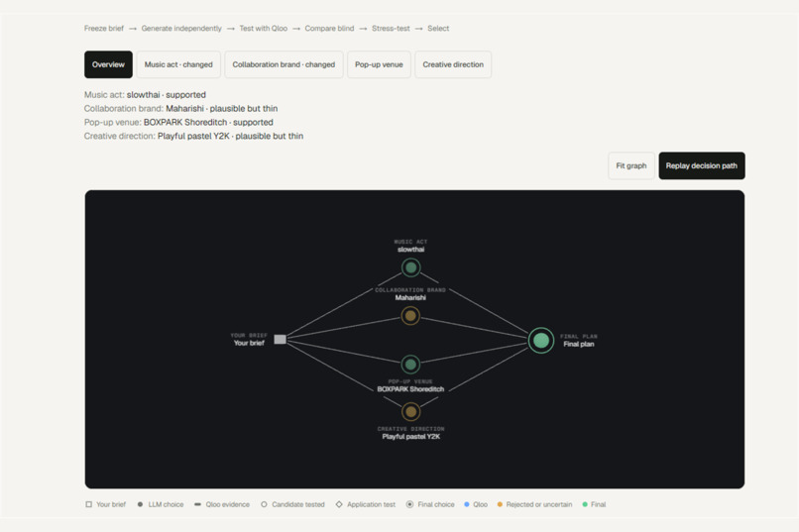This screenshot has width=799, height=532.
Task: Click 'LLM choice' legend text
Action: pyautogui.click(x=166, y=504)
